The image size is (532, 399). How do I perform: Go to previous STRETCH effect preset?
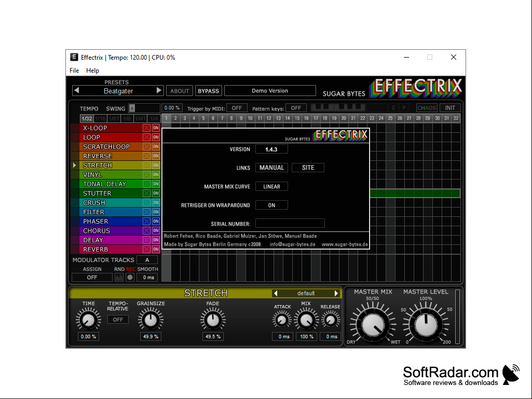276,293
